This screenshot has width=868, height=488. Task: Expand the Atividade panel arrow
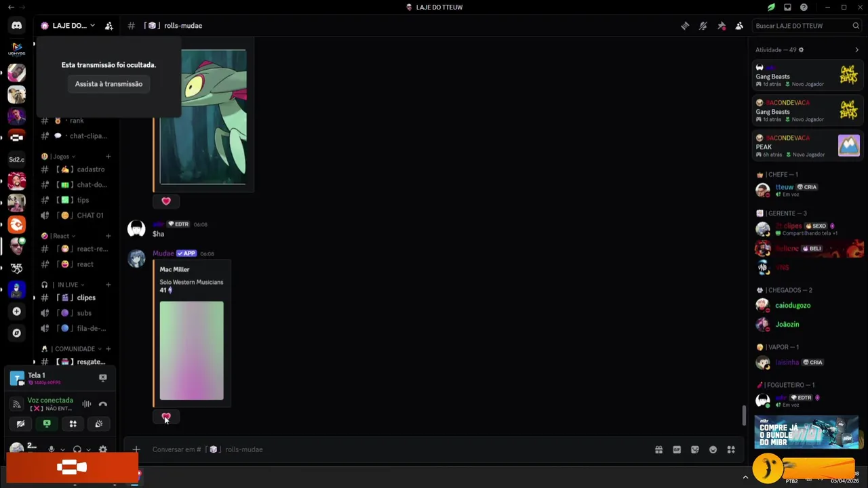(856, 50)
